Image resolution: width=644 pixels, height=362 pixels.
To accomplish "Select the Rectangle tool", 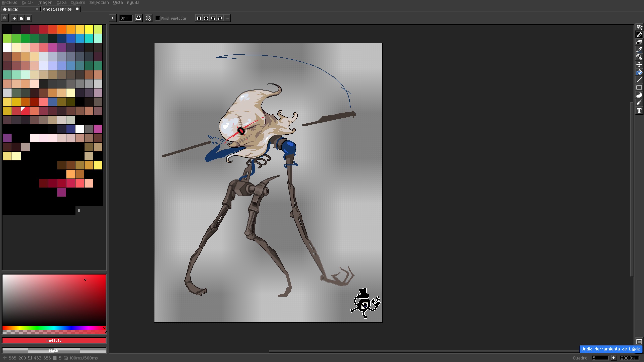I will pos(639,87).
